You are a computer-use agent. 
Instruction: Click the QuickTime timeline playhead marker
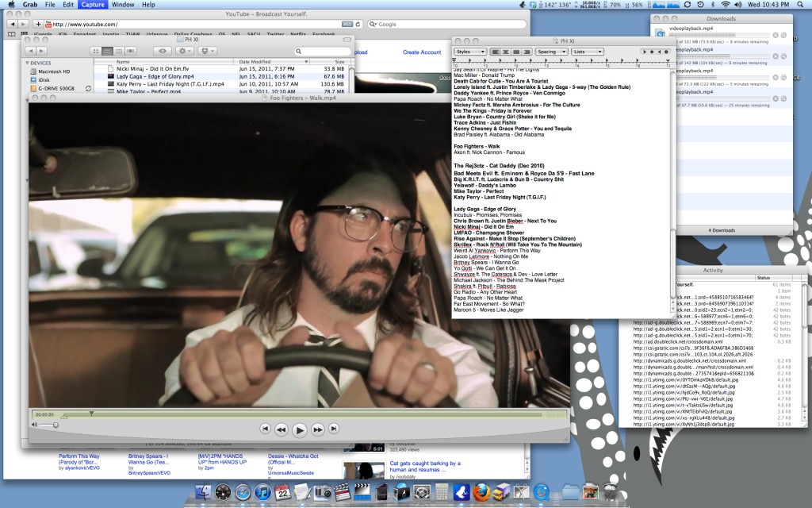coord(91,414)
